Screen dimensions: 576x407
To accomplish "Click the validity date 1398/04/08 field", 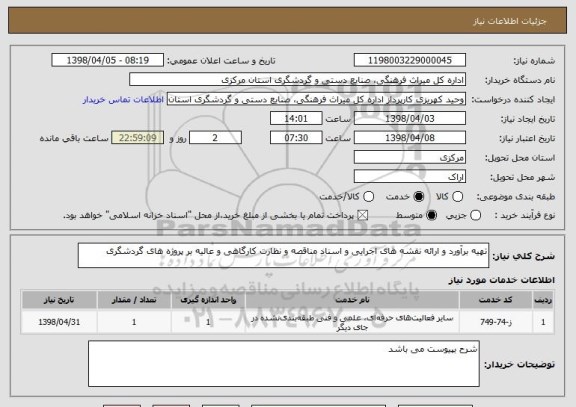I will [x=410, y=138].
